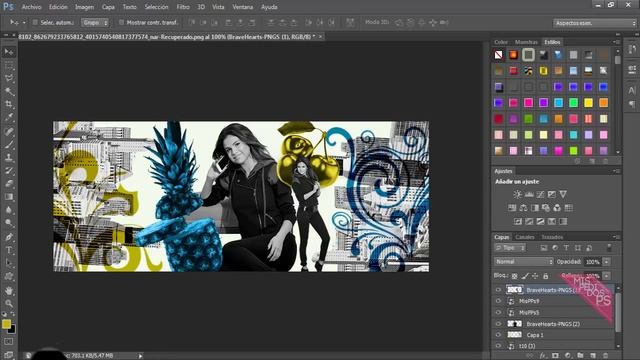Select the Move tool in toolbox
640x360 pixels.
coord(9,52)
